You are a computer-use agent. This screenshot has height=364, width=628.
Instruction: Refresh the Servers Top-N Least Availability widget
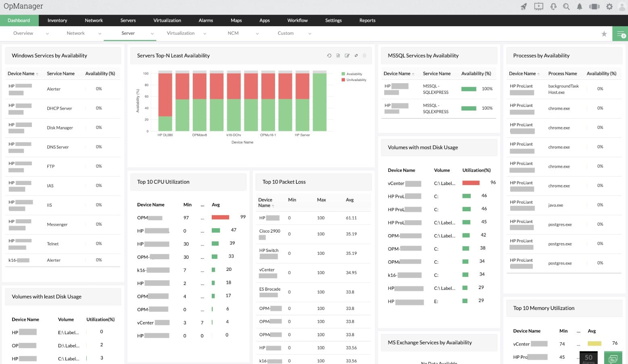click(329, 56)
